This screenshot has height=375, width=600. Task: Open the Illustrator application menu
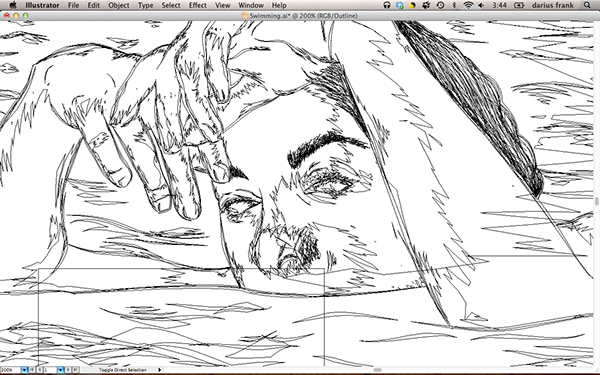click(x=42, y=5)
